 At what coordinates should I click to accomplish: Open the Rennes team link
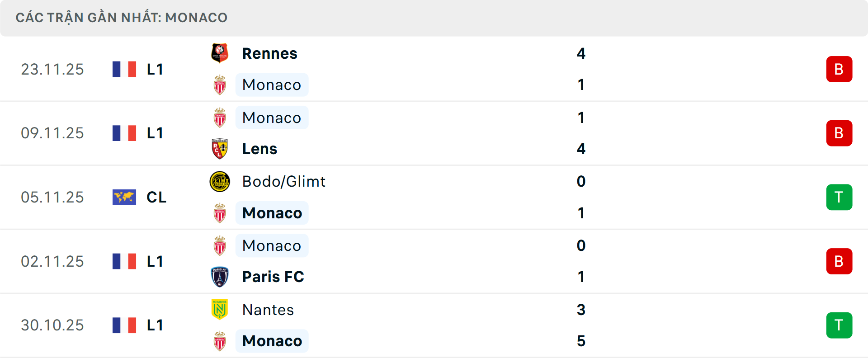[269, 53]
